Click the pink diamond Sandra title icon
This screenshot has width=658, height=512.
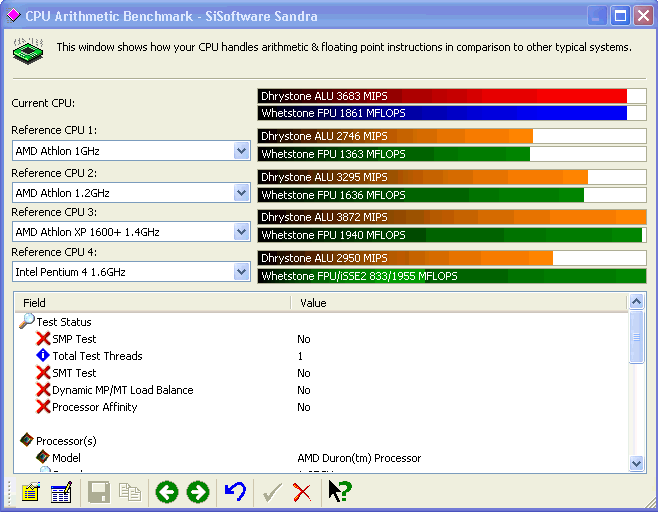13,16
